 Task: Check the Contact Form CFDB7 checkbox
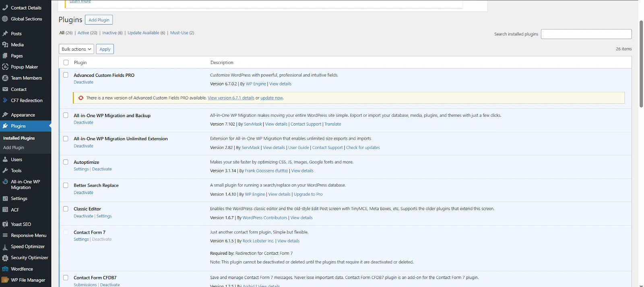pos(66,277)
